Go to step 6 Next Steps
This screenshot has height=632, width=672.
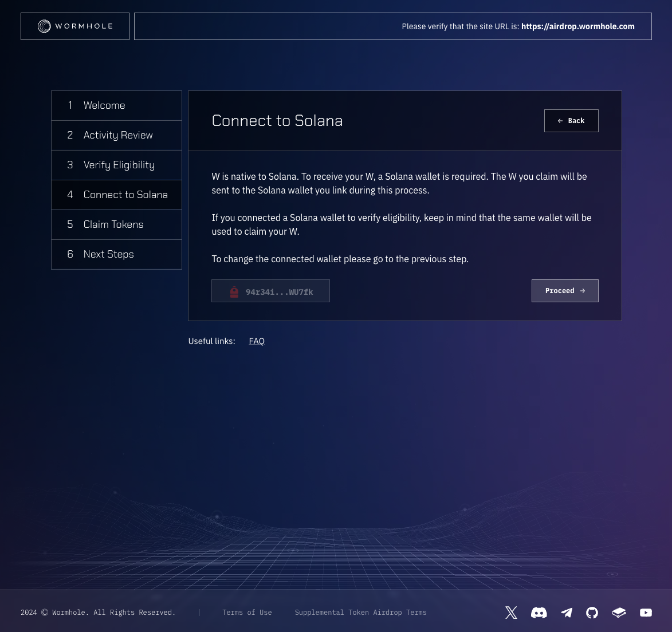[x=116, y=254]
